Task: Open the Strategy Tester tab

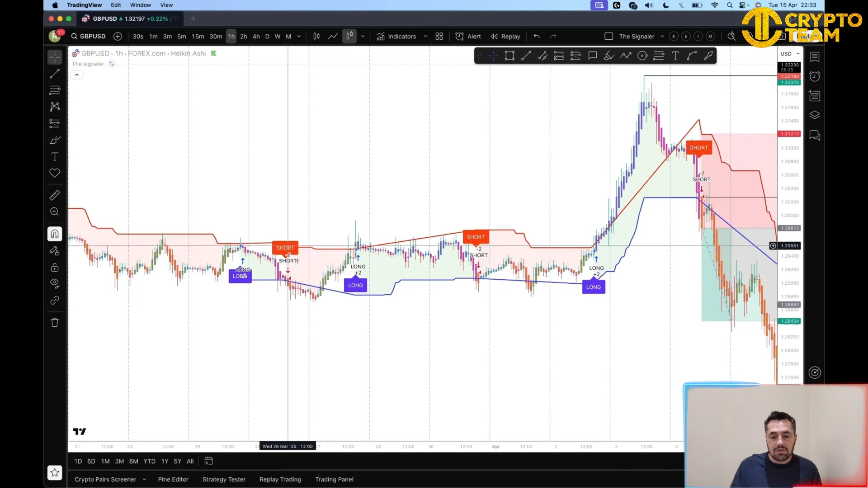Action: pos(224,479)
